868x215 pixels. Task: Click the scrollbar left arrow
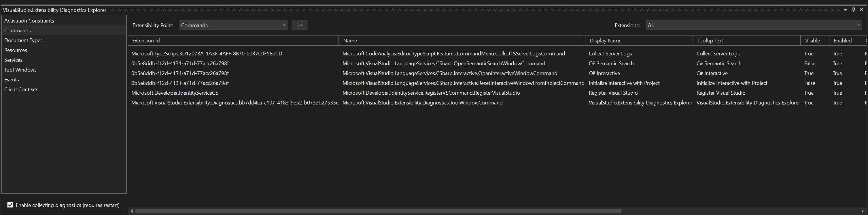tap(132, 211)
